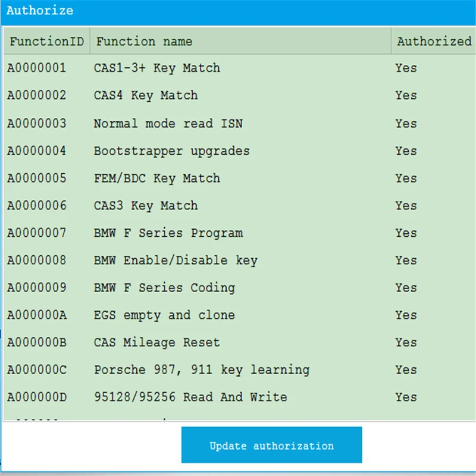Click BMW F Series Coding entry

click(x=164, y=288)
